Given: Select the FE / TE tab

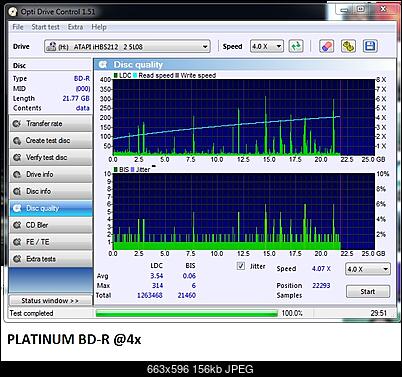Looking at the screenshot, I should coord(51,242).
